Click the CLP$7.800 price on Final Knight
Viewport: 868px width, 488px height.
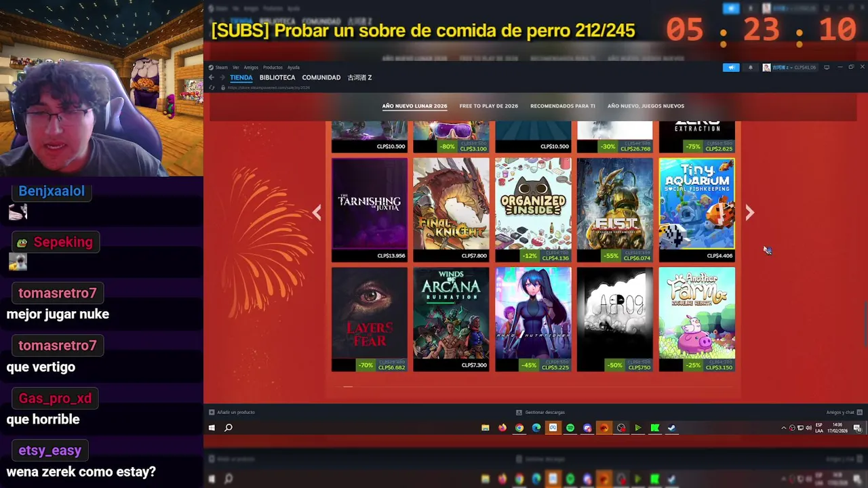point(474,256)
